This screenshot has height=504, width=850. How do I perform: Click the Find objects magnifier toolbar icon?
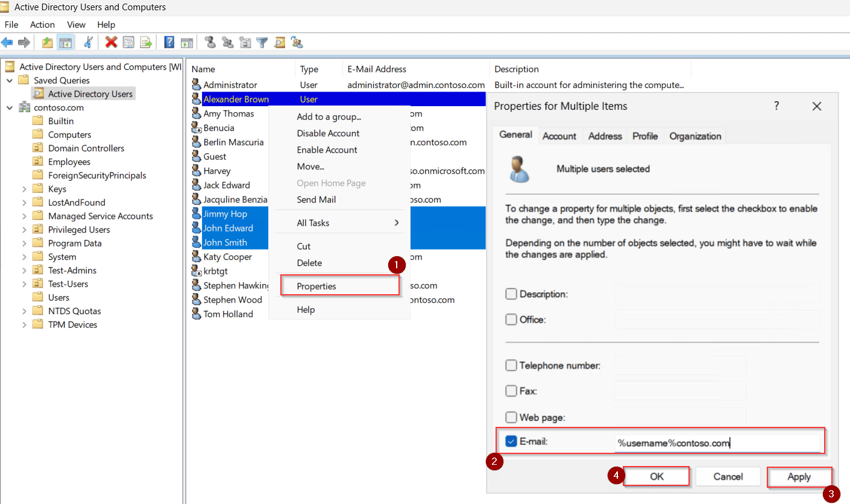pos(279,42)
